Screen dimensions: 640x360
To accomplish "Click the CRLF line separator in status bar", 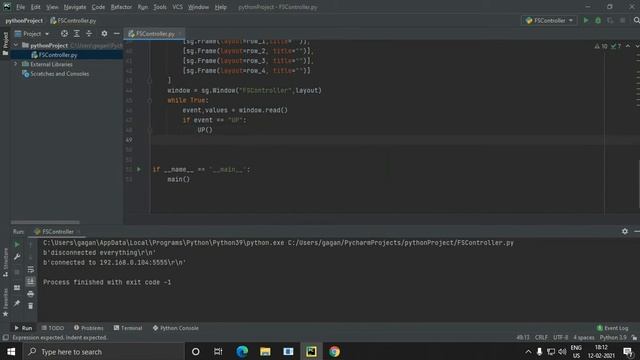I will (x=541, y=338).
